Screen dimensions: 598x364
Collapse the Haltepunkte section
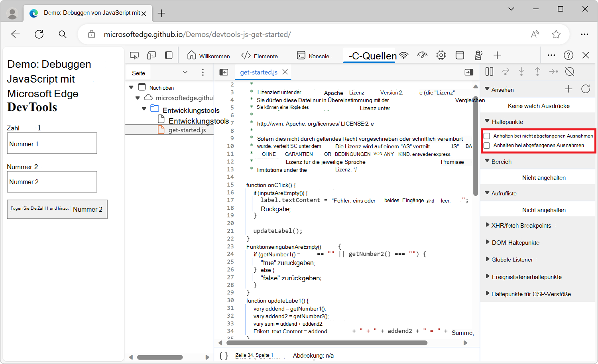[487, 122]
